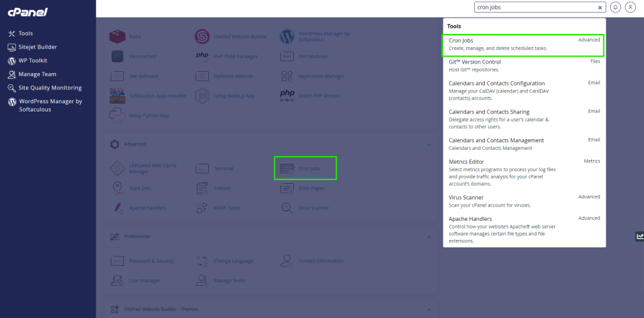This screenshot has width=644, height=318.
Task: Click the Track DNS icon
Action: click(x=118, y=188)
